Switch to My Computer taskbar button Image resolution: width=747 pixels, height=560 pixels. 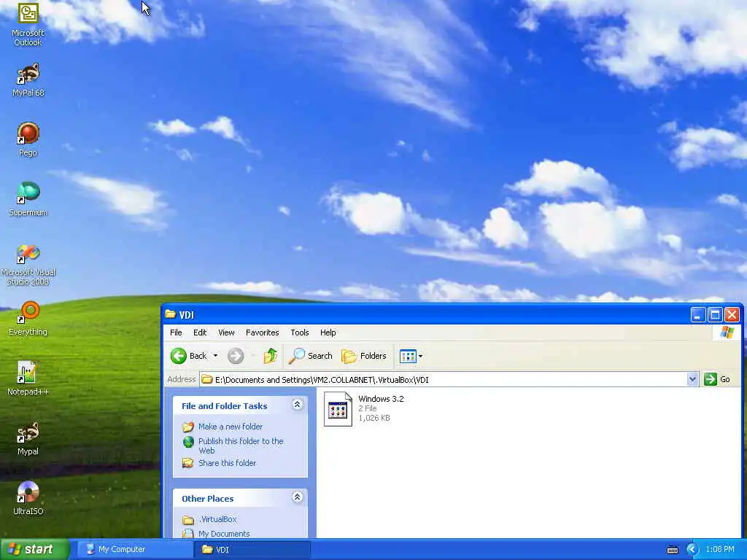pos(134,549)
